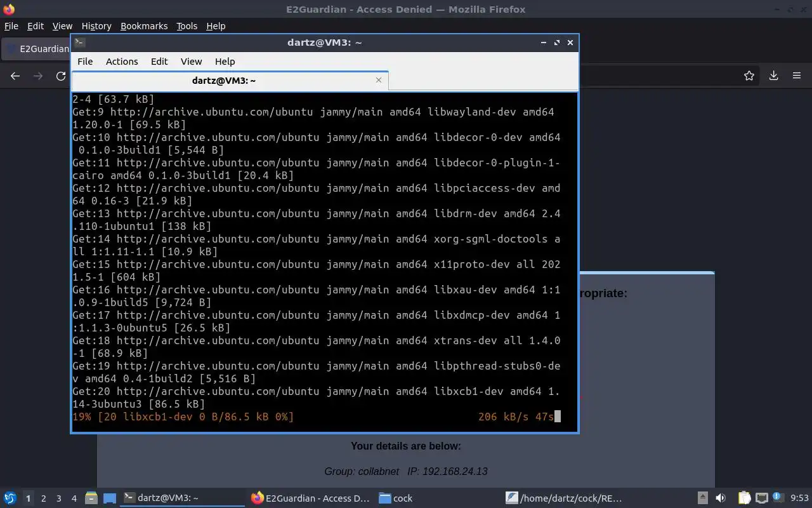
Task: Click 'Group: collabnet' text on blocked page
Action: tap(362, 471)
